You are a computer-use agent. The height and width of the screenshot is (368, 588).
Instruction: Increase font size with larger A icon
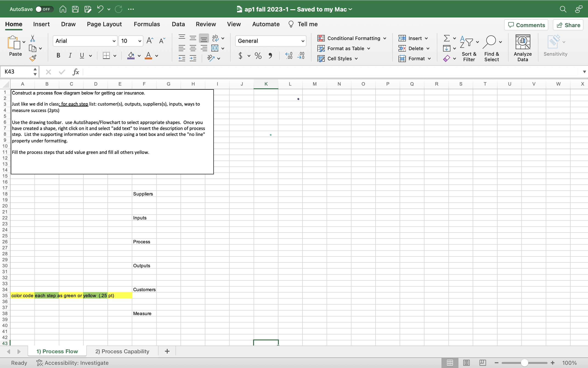150,41
